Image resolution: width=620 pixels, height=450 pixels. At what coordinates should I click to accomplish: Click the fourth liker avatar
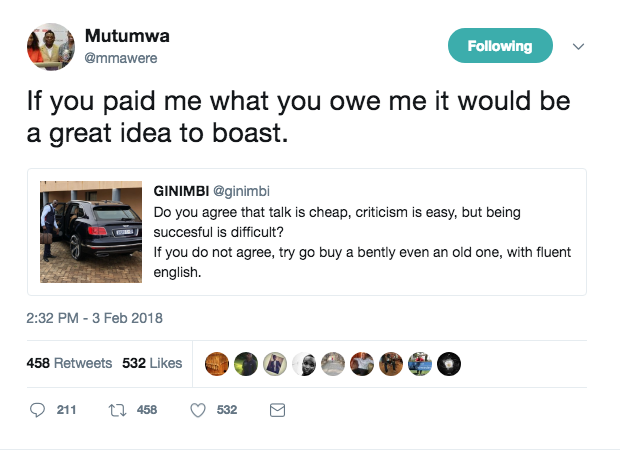pyautogui.click(x=304, y=364)
